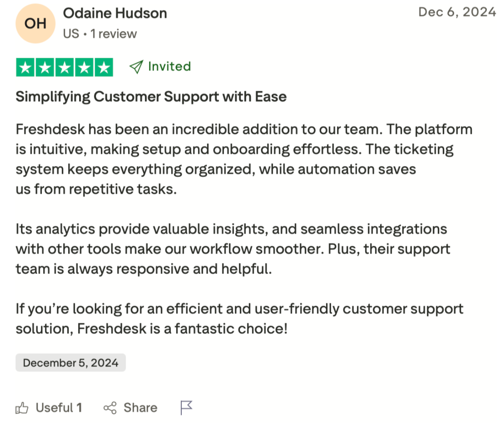Viewport: 504px width, 429px height.
Task: Flag this review using the flag icon
Action: click(x=186, y=407)
